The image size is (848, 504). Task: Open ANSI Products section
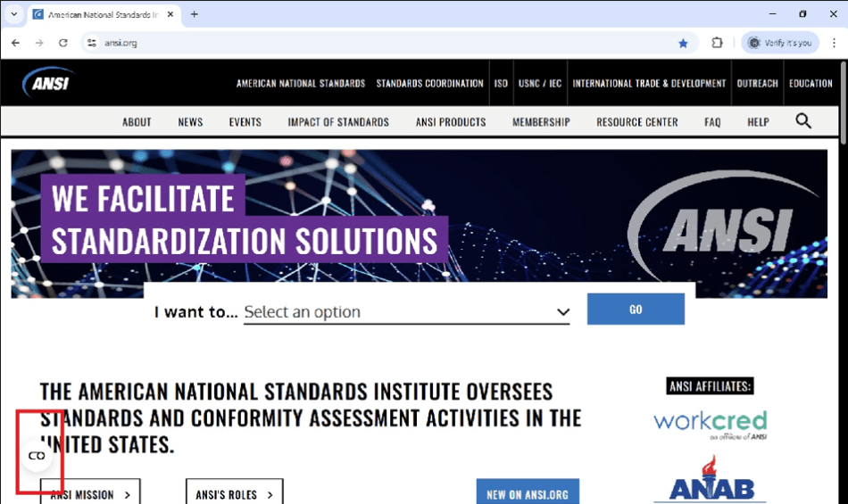tap(451, 122)
